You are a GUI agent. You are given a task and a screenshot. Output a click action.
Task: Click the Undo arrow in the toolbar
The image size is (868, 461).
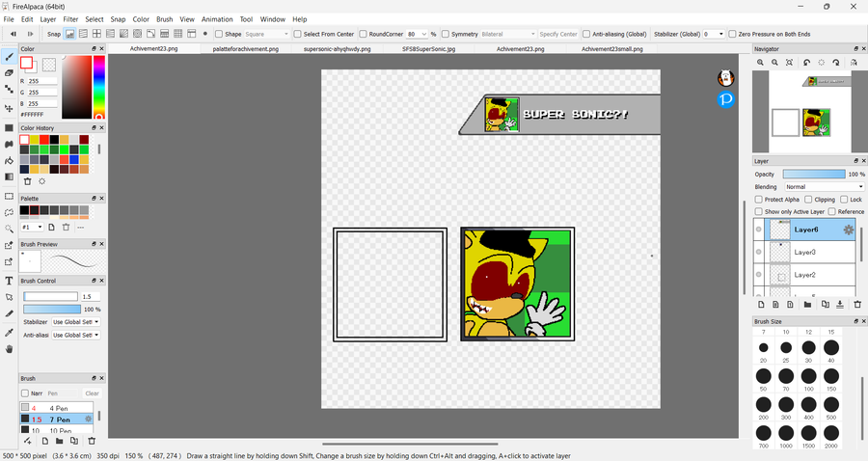(x=14, y=34)
